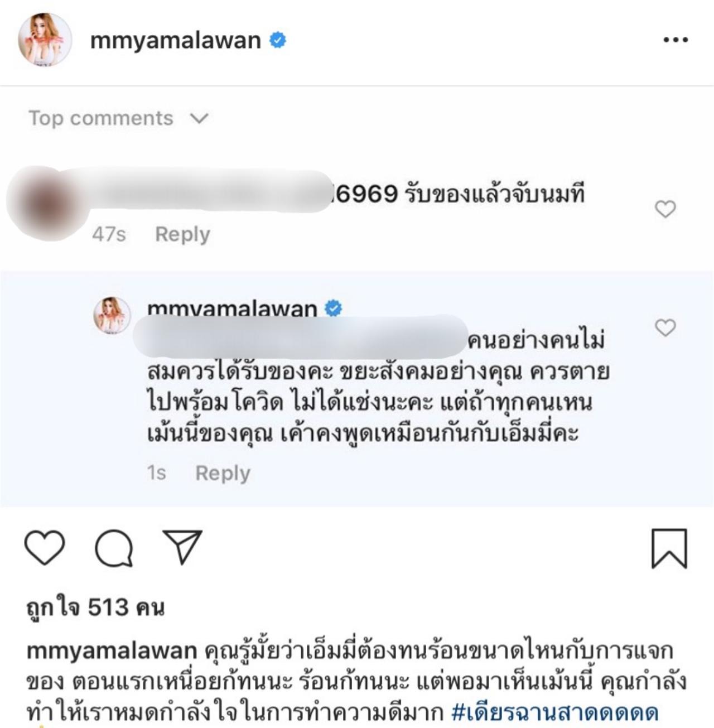
Task: Click the verified badge beside header username
Action: coord(278,40)
